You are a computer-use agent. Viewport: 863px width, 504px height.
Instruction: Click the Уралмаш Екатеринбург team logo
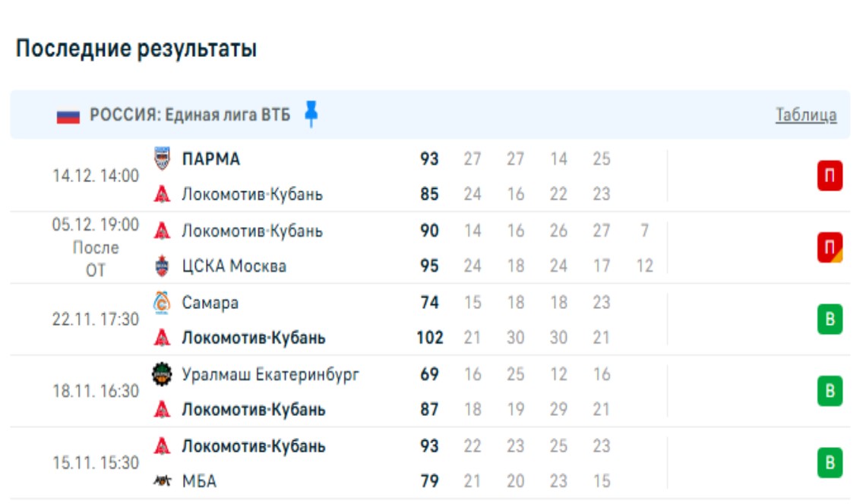pyautogui.click(x=162, y=374)
